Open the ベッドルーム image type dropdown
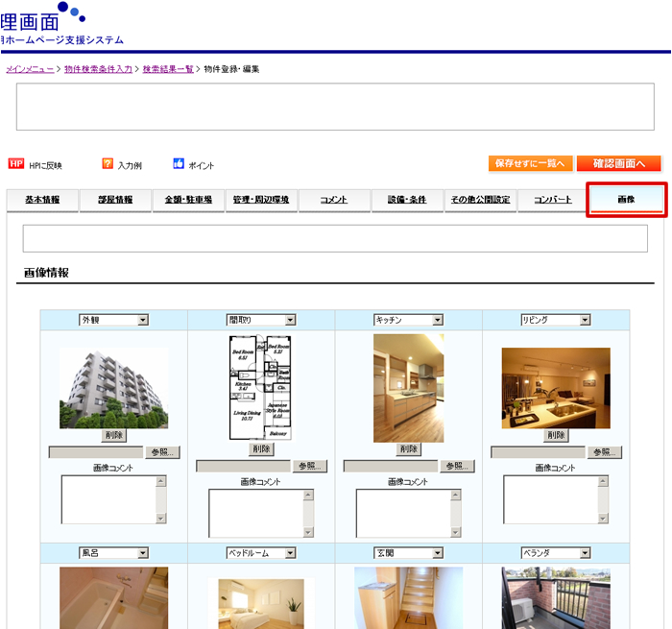 click(261, 553)
